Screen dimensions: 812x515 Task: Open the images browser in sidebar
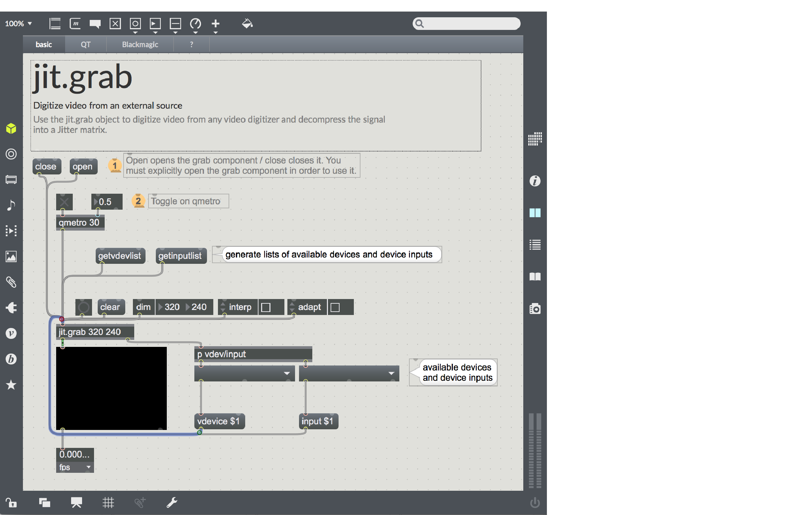[11, 256]
